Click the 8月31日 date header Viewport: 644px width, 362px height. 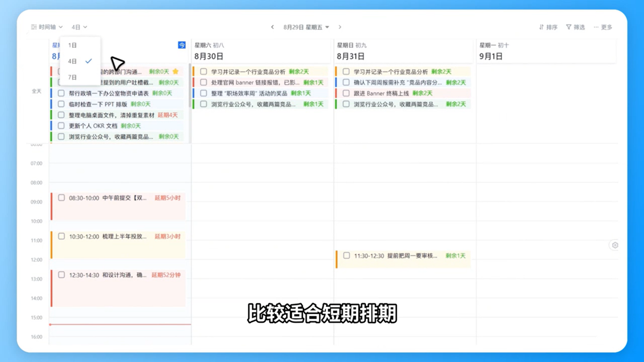tap(351, 57)
